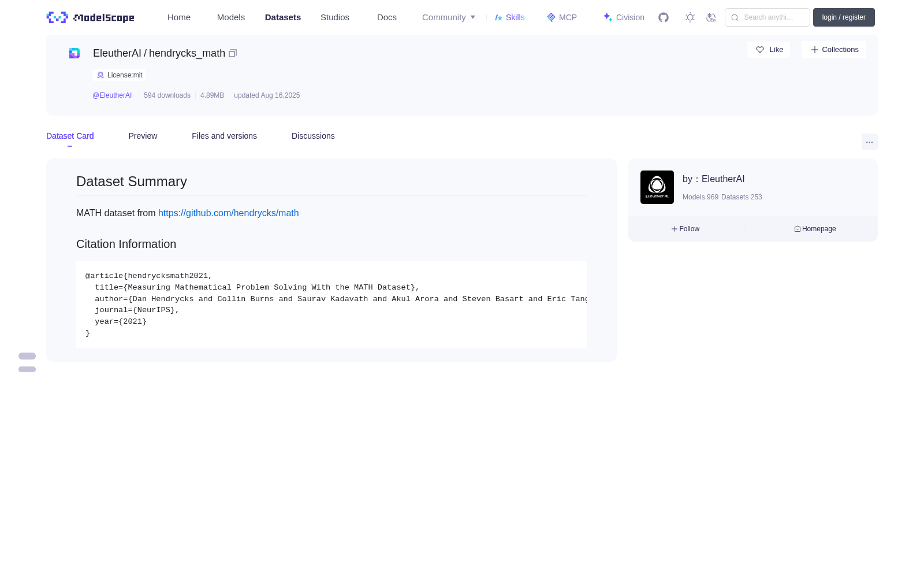Switch language with the translate icon
Viewport: 924px width, 578px height.
(711, 17)
